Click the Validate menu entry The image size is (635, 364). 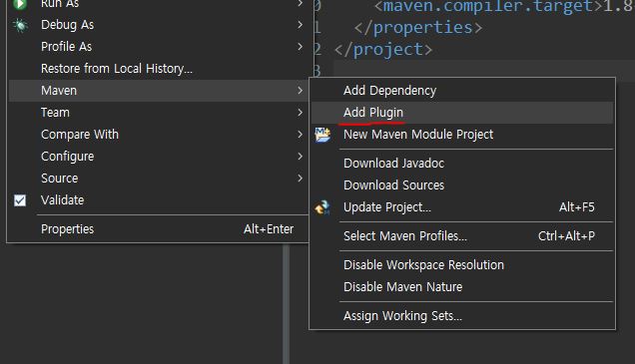(x=158, y=199)
